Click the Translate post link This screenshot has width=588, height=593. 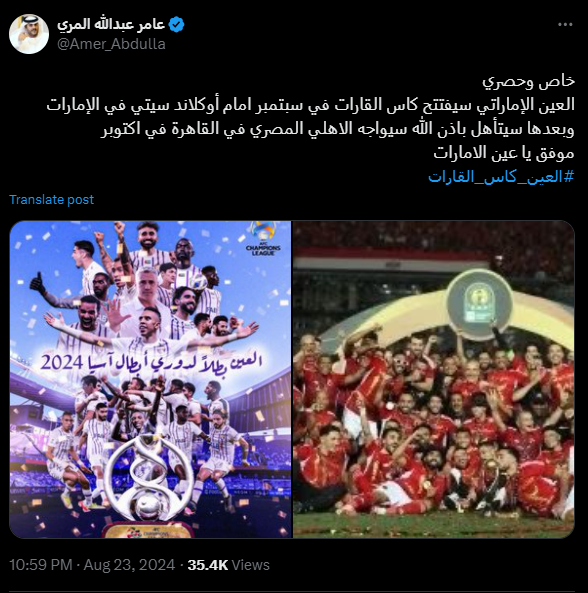point(51,200)
